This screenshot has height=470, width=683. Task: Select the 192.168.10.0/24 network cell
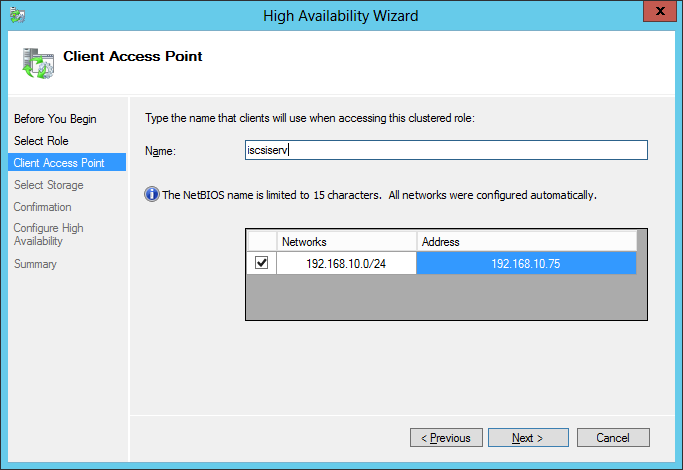(346, 263)
